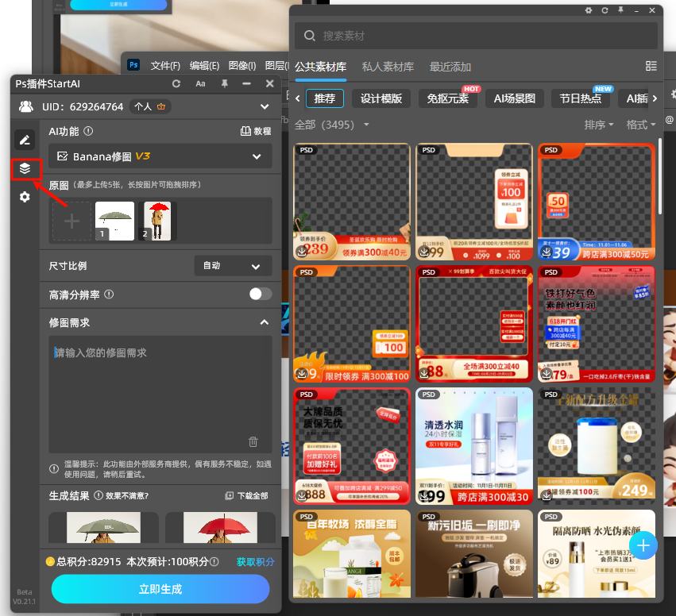Open StartAI settings gear in sidebar

point(25,197)
